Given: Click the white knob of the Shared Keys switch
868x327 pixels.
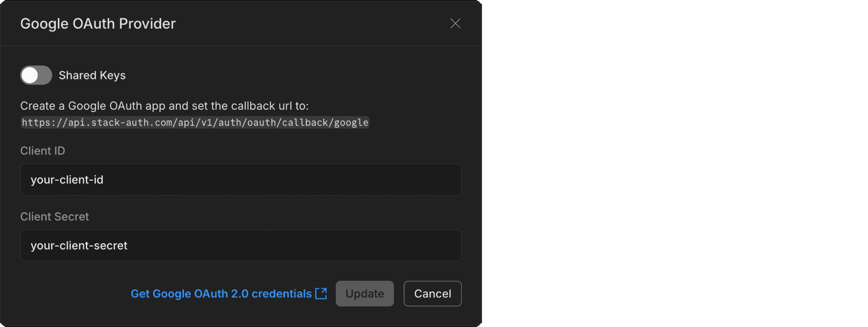Looking at the screenshot, I should tap(30, 75).
